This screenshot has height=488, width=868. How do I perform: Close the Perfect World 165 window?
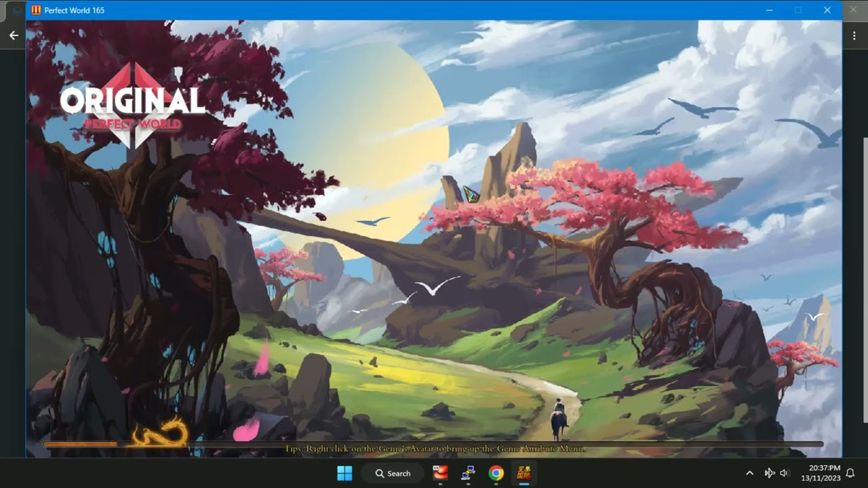[827, 10]
